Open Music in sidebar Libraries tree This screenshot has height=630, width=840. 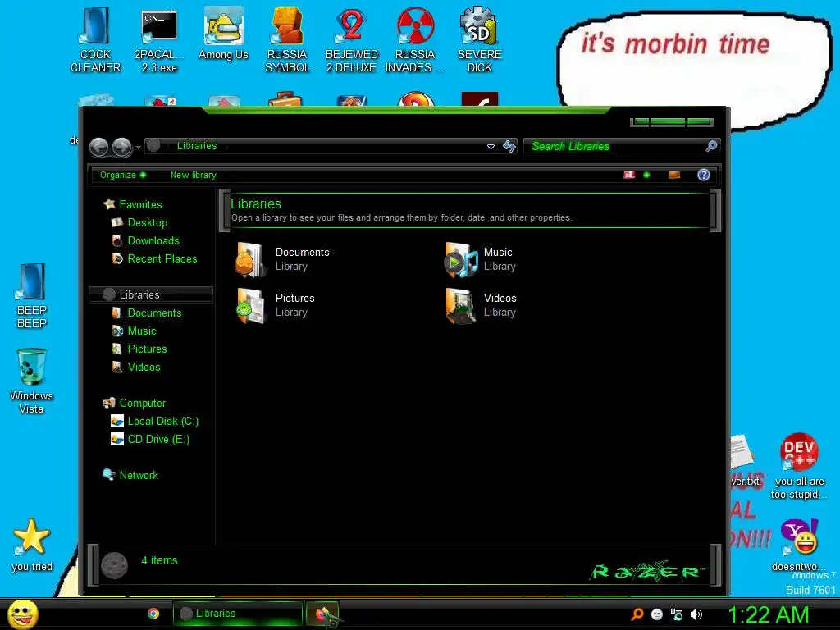[x=134, y=331]
